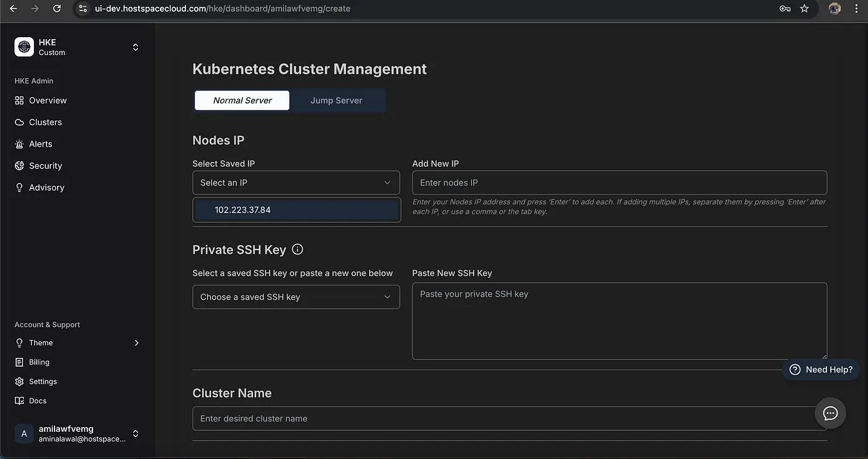Open the chat bubble widget
The height and width of the screenshot is (459, 868).
pyautogui.click(x=830, y=413)
